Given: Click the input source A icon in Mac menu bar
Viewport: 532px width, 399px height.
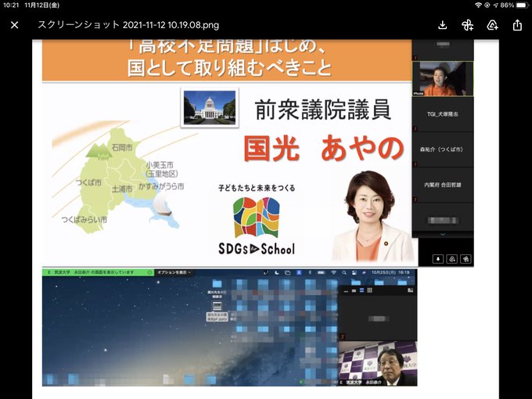Looking at the screenshot, I should tap(299, 272).
